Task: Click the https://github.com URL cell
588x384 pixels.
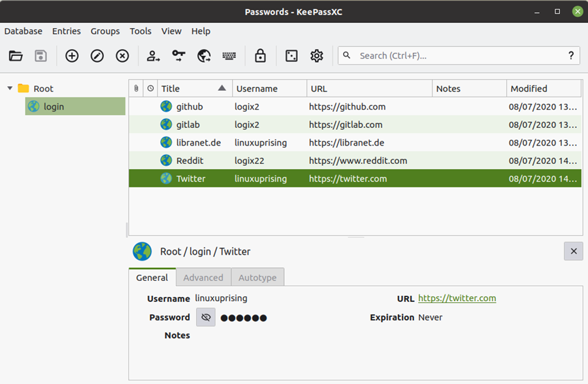Action: (x=348, y=106)
